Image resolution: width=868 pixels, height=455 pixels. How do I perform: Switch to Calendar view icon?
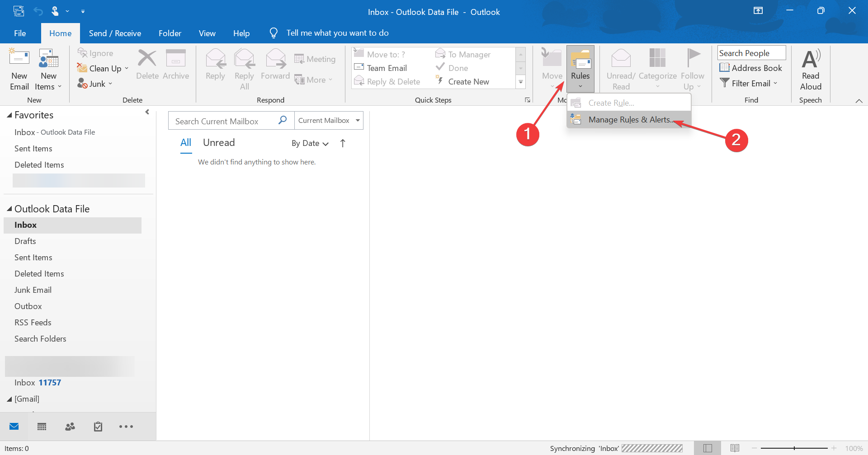click(42, 426)
